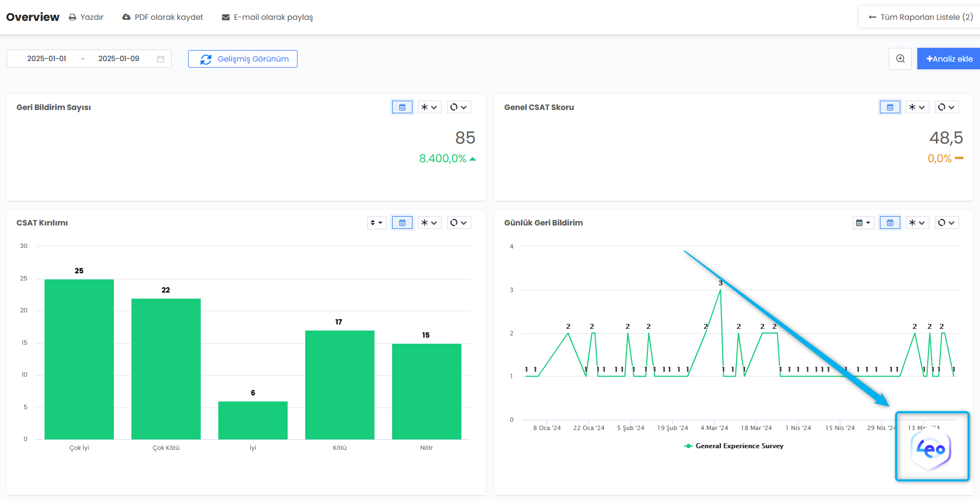The width and height of the screenshot is (980, 501).
Task: Open date grouping dropdown on Günlük Geri Bildirim
Action: (x=863, y=223)
